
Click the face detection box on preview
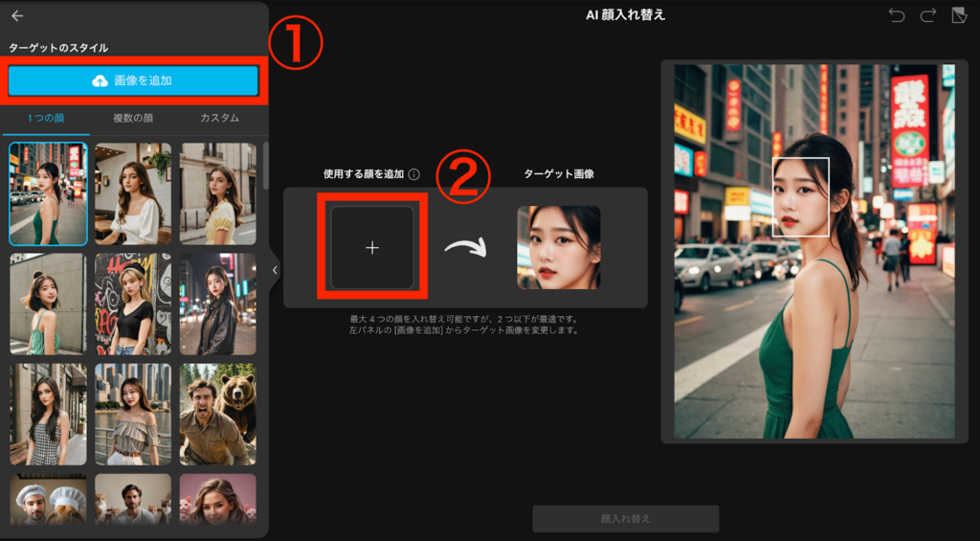click(801, 197)
